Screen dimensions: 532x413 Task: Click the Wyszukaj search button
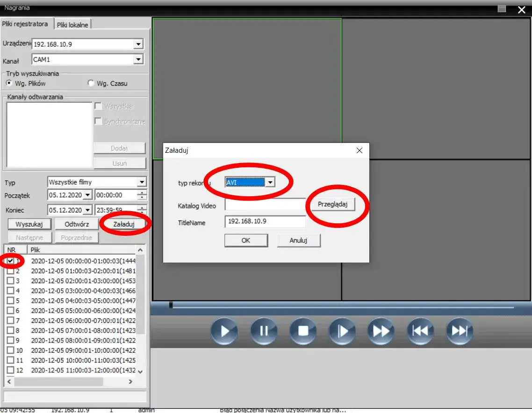click(x=29, y=224)
